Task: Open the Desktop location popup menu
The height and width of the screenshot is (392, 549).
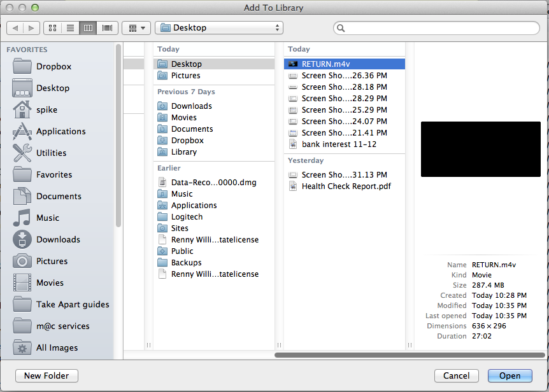Action: [x=219, y=28]
